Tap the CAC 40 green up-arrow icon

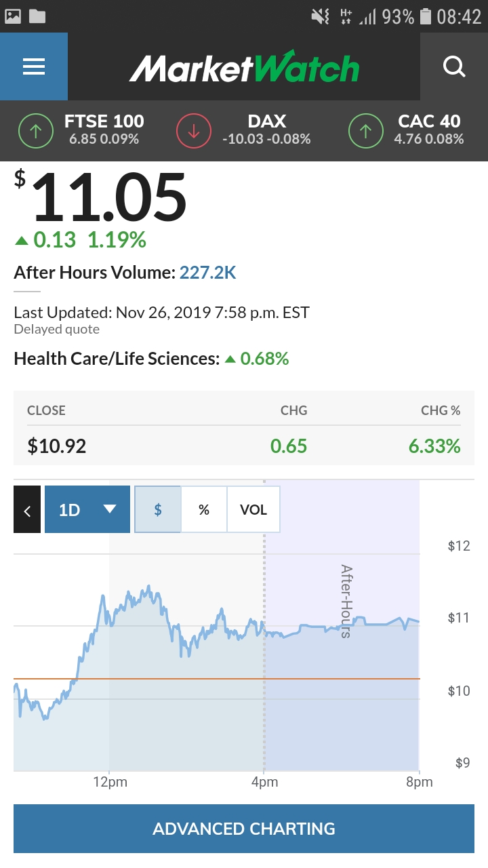pos(366,131)
